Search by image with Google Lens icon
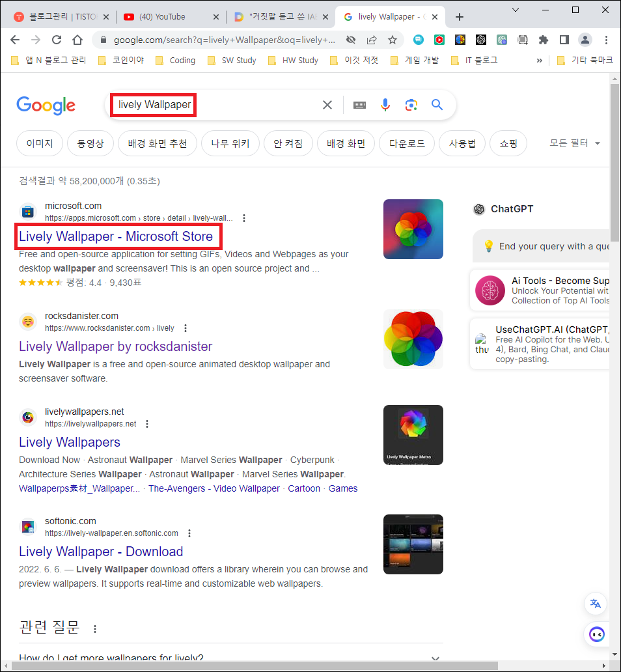This screenshot has width=621, height=672. coord(411,105)
